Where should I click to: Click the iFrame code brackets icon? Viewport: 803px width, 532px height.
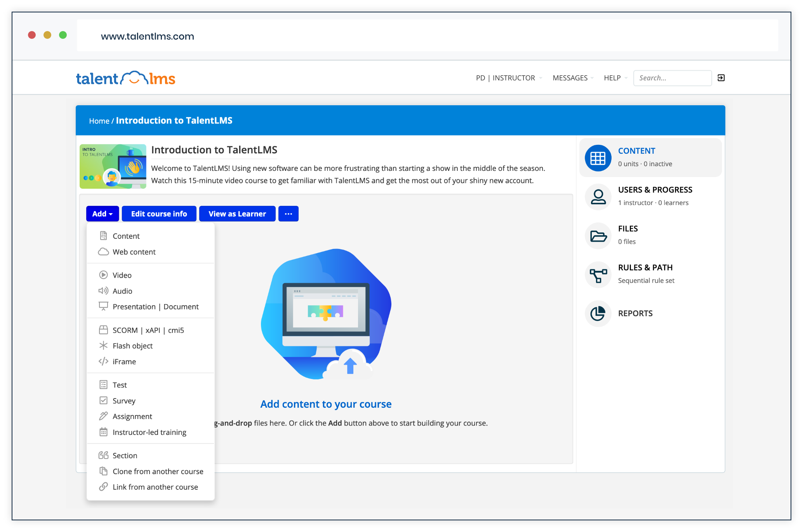click(103, 362)
